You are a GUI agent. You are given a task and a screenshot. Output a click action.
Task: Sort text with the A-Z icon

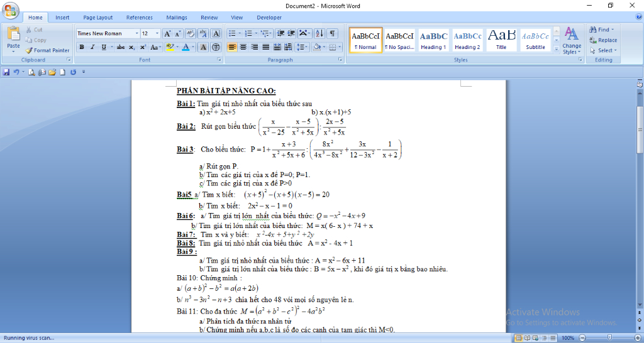(320, 33)
